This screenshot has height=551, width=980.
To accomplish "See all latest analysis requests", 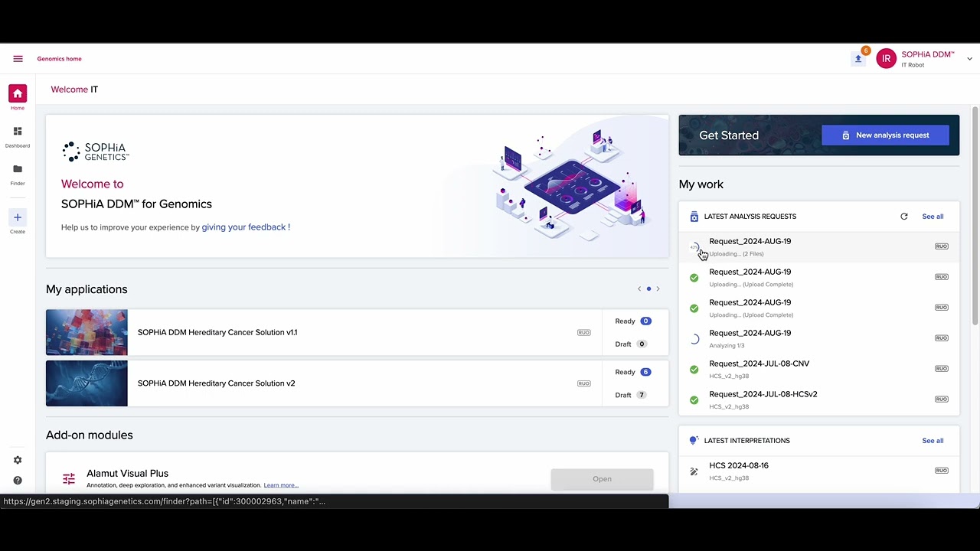I will point(933,217).
